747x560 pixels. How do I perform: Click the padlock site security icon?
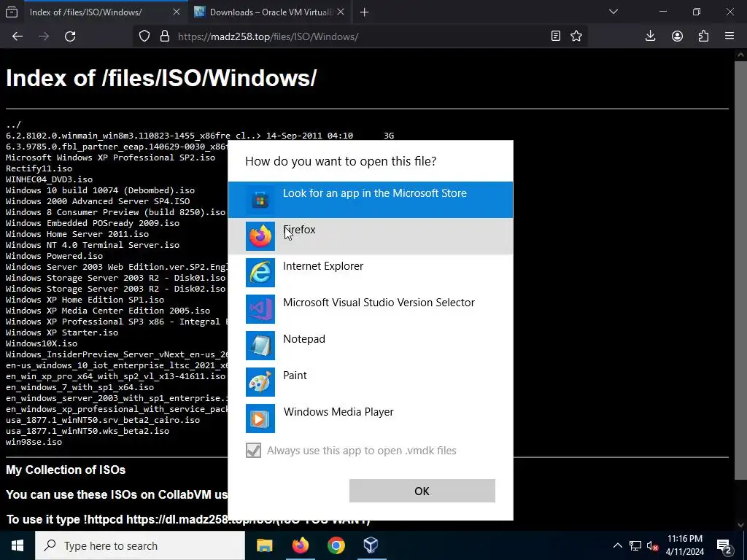point(165,36)
